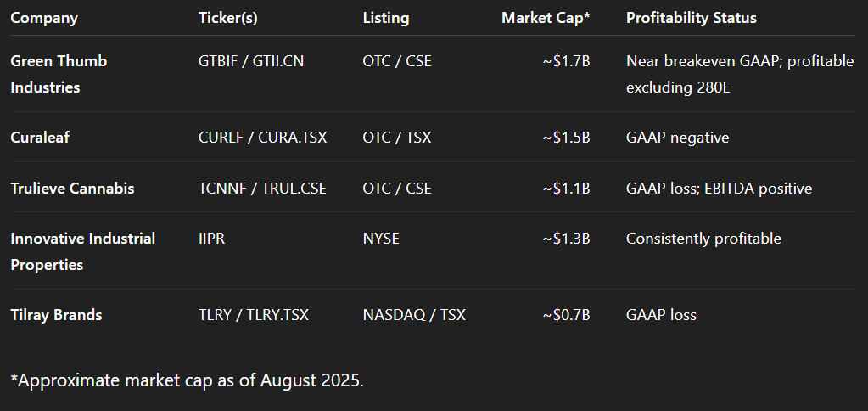Viewport: 868px width, 411px height.
Task: Click the TLRY / TLRY.TSX ticker cell
Action: click(253, 315)
